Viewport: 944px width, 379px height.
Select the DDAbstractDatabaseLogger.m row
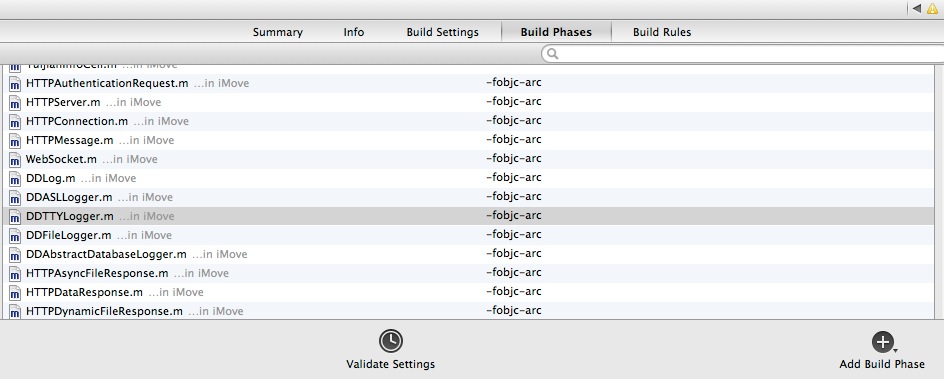pyautogui.click(x=468, y=254)
